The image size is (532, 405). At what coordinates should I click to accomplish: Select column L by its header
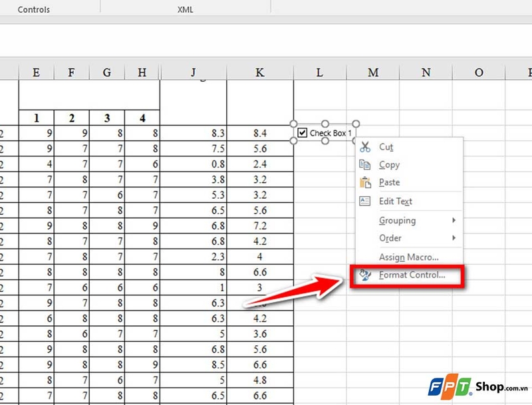coord(319,72)
